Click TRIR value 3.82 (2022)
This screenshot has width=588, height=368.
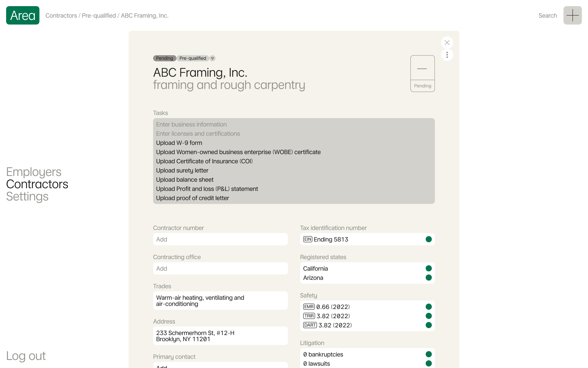[x=333, y=316]
